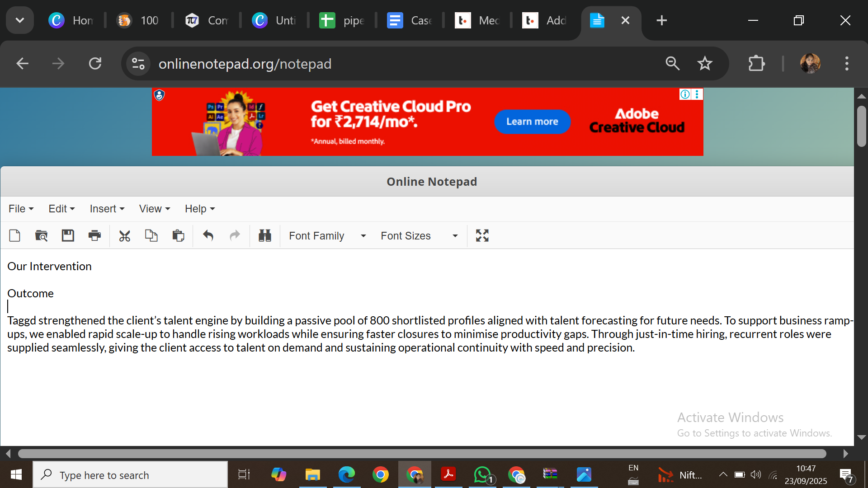The height and width of the screenshot is (488, 868).
Task: Click the Undo arrow icon
Action: [208, 235]
